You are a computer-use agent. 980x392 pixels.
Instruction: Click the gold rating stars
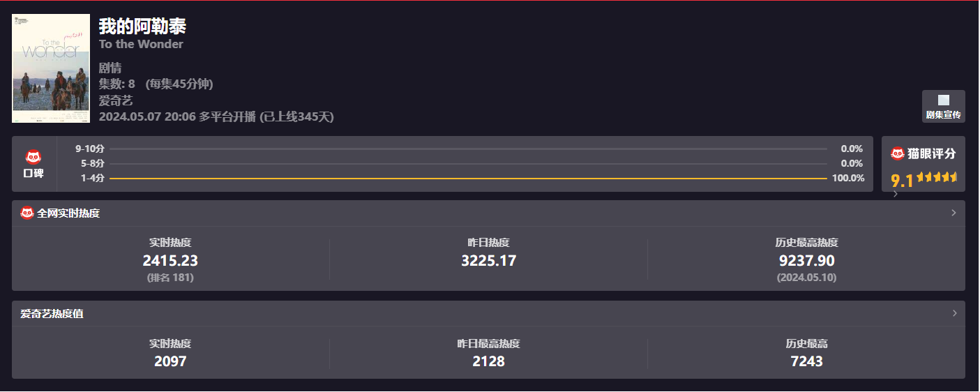[937, 177]
